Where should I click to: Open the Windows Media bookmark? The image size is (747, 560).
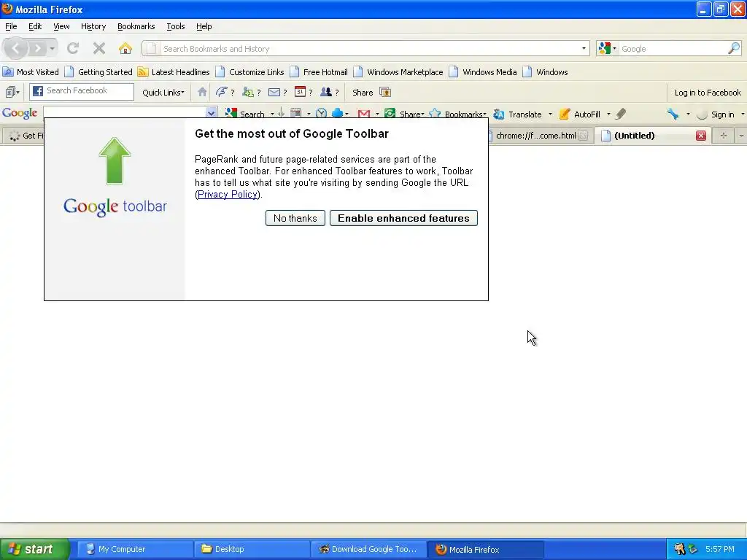pos(483,72)
